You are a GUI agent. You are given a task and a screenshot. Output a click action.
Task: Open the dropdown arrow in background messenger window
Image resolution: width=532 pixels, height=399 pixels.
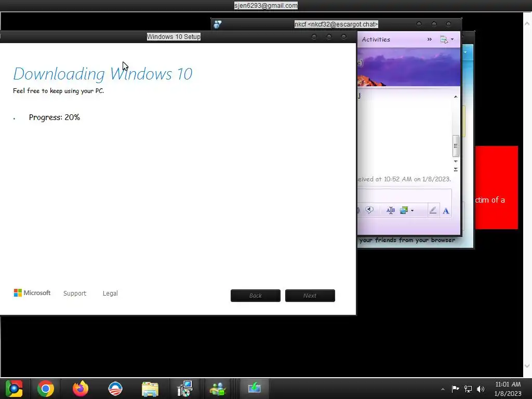click(465, 52)
